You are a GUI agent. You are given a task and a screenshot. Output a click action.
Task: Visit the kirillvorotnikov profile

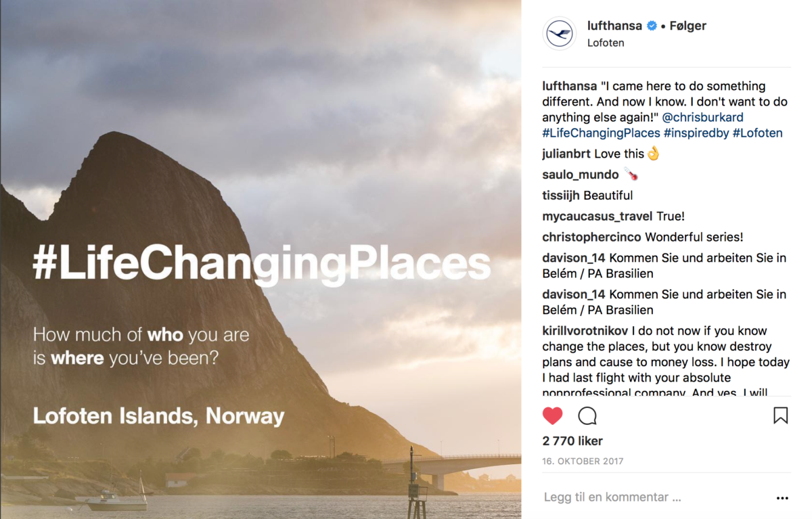coord(586,331)
